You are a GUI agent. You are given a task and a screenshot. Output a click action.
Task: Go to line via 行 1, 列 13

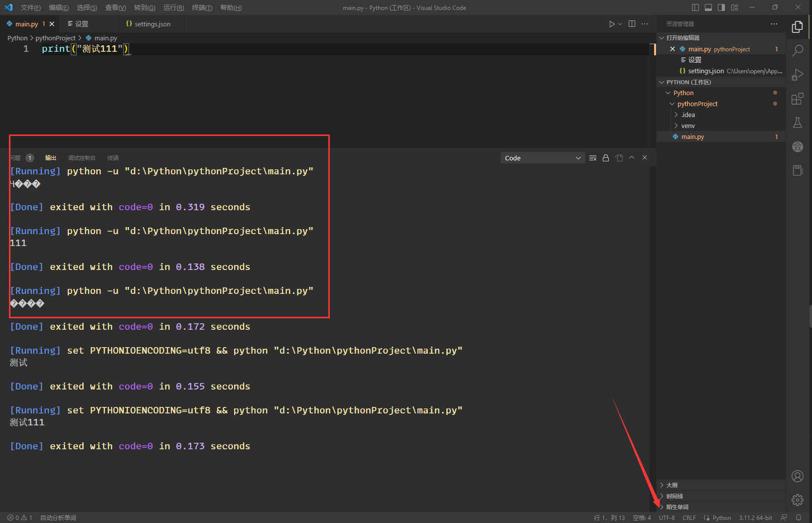[x=609, y=518]
